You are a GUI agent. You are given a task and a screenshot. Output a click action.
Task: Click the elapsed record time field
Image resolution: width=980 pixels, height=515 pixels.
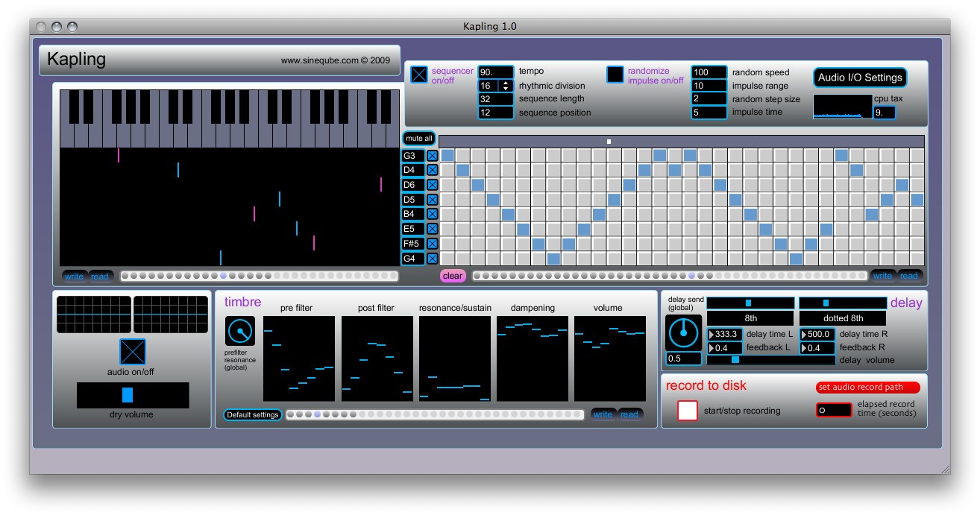(834, 410)
